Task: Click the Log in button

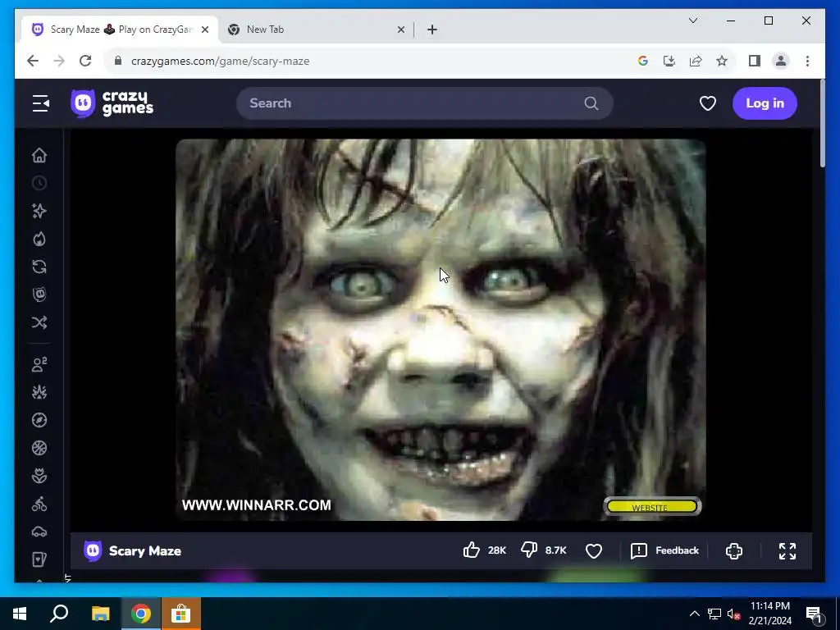Action: [765, 103]
